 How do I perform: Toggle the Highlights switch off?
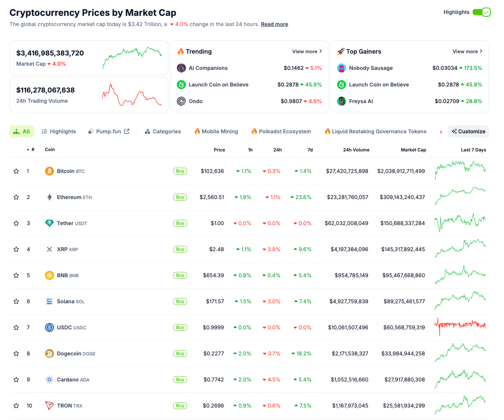point(482,12)
